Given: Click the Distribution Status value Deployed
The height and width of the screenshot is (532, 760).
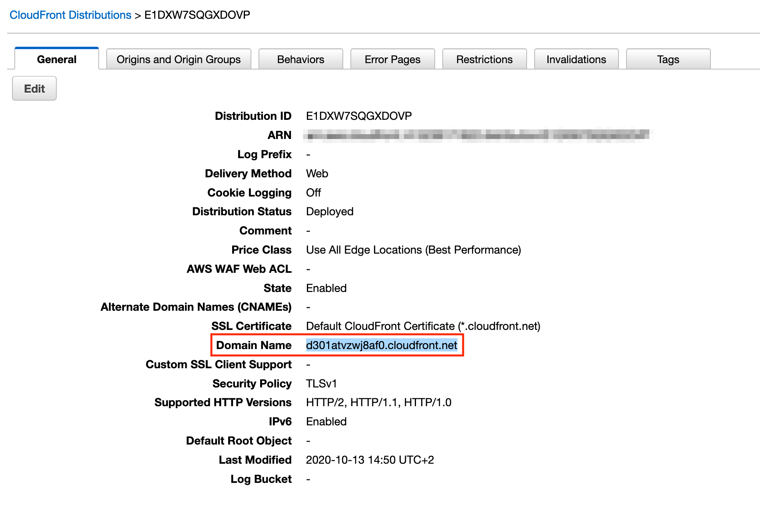Looking at the screenshot, I should 330,212.
